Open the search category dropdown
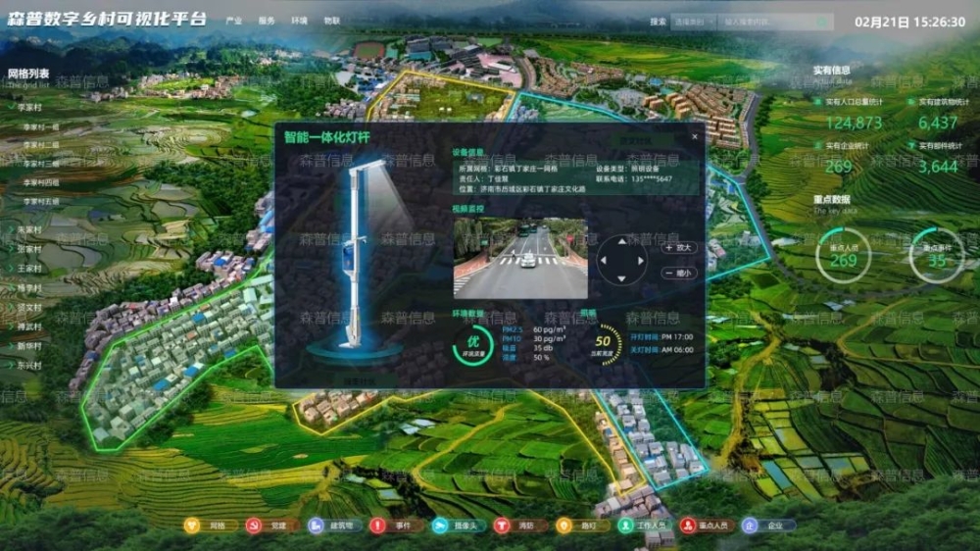Image resolution: width=980 pixels, height=551 pixels. tap(694, 22)
